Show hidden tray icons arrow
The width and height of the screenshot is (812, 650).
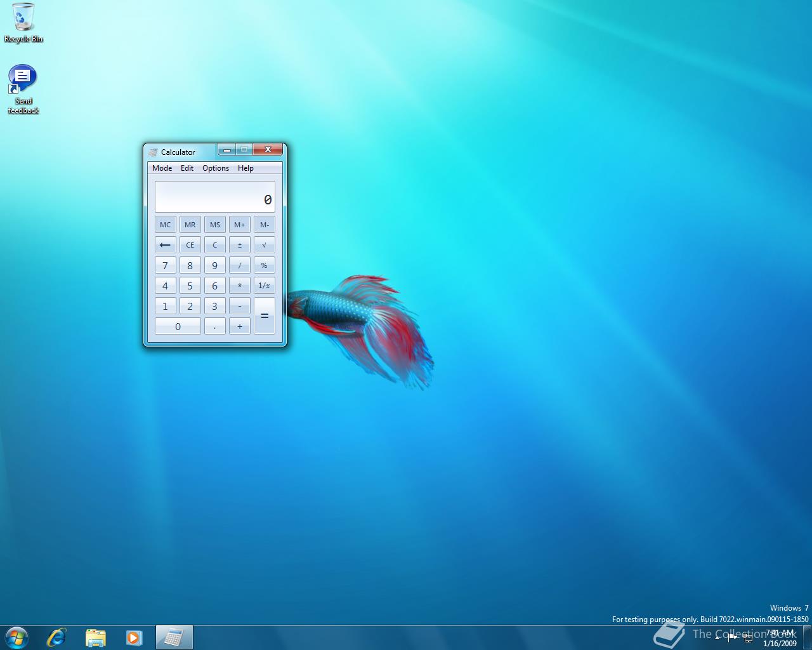tap(717, 637)
